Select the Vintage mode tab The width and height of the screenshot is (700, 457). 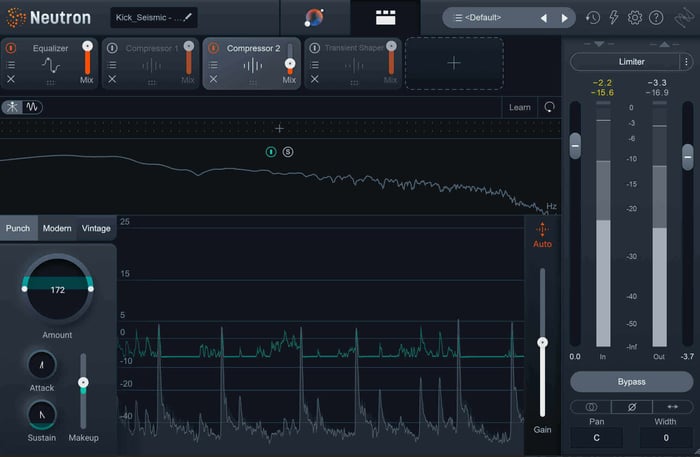click(96, 228)
